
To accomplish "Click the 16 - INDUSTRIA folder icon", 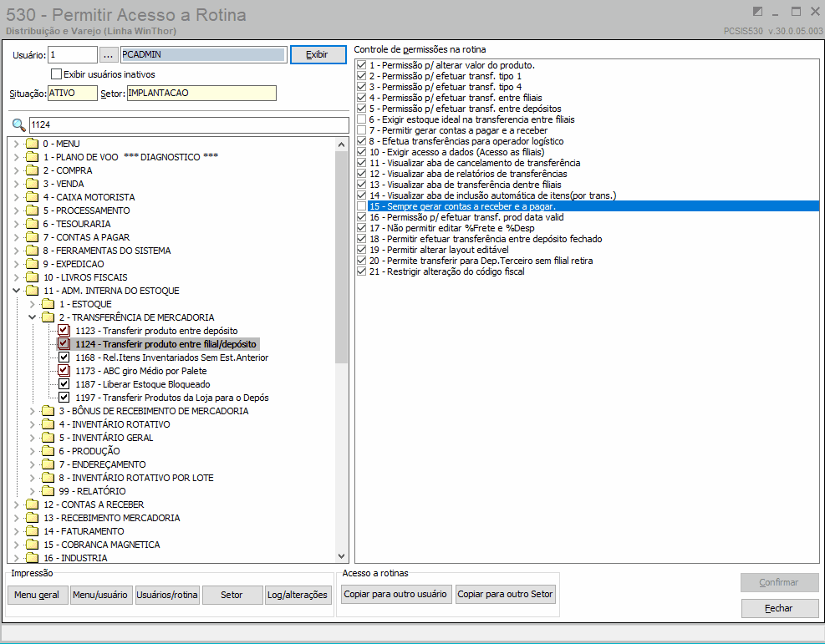I will [32, 558].
